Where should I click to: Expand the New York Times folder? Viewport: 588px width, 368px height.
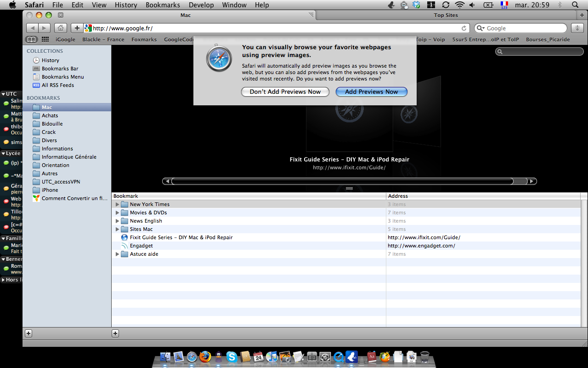(x=117, y=204)
